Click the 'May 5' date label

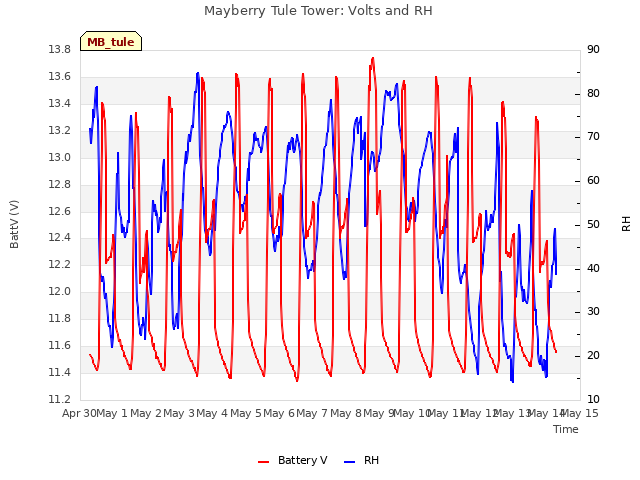tap(246, 413)
